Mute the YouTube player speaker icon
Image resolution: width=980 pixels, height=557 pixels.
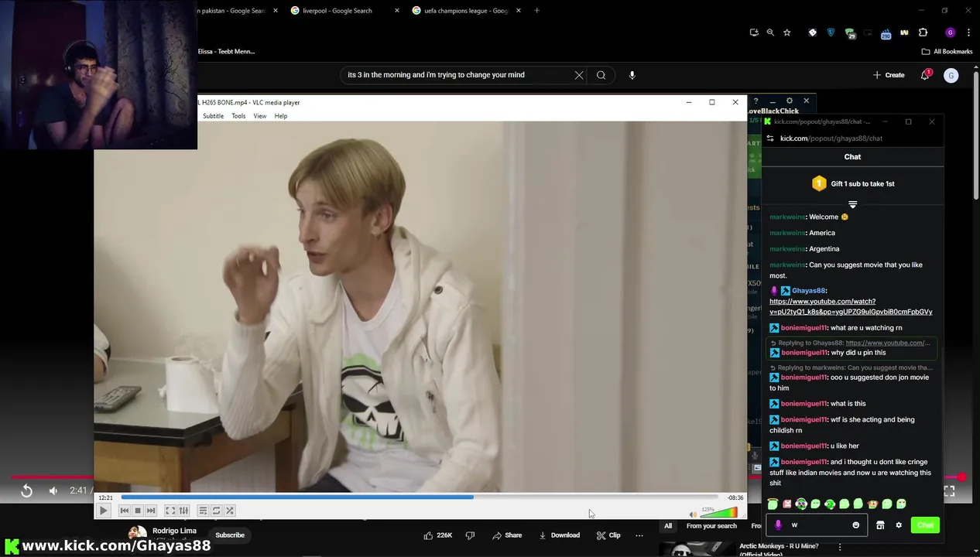pos(53,490)
